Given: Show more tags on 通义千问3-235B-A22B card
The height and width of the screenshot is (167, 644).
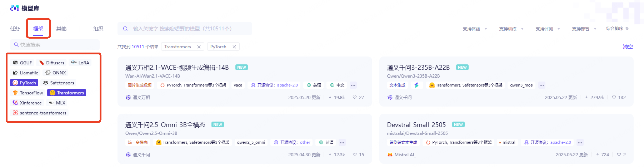Looking at the screenshot, I should click(x=541, y=85).
